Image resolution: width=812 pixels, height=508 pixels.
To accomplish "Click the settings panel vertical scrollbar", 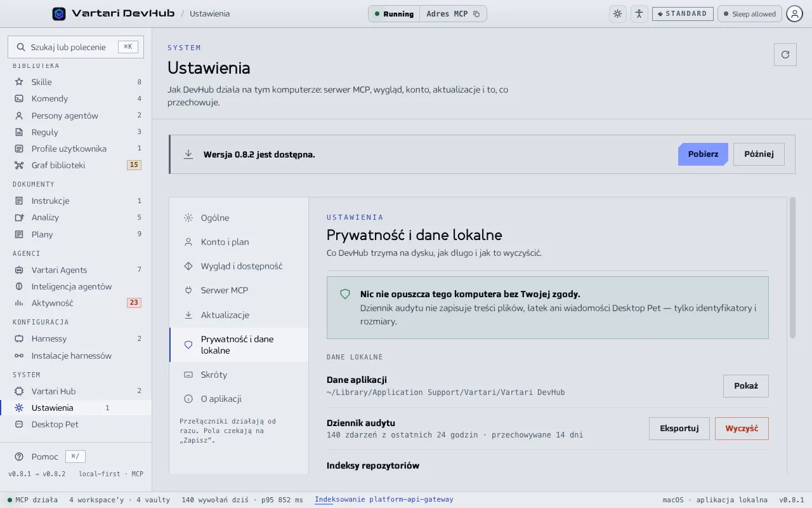I will point(792,267).
